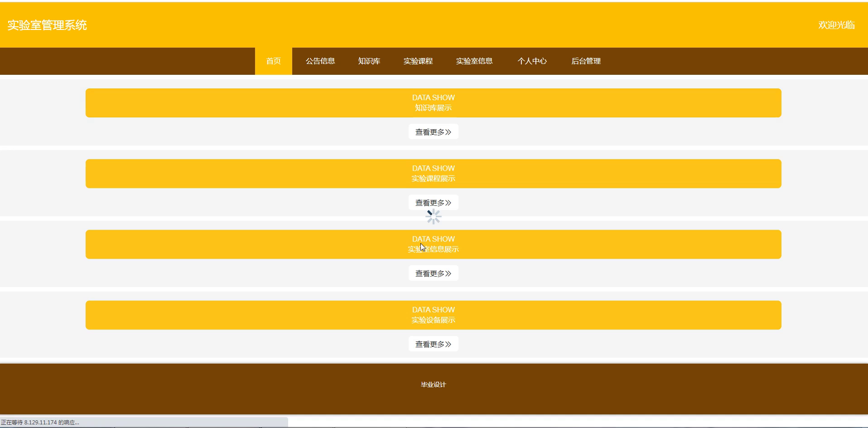
Task: Click 查看更多 under 实验课程展示
Action: click(434, 203)
